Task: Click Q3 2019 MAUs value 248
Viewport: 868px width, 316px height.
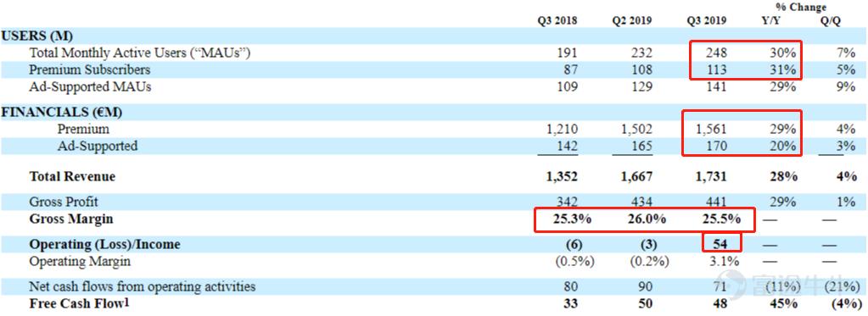Action: click(716, 53)
